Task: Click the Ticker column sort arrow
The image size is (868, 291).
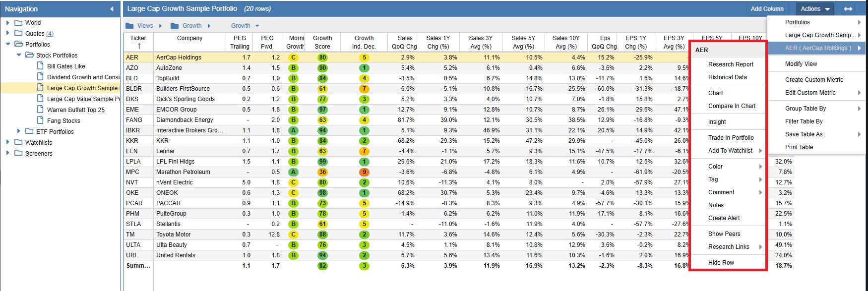Action: [x=139, y=46]
